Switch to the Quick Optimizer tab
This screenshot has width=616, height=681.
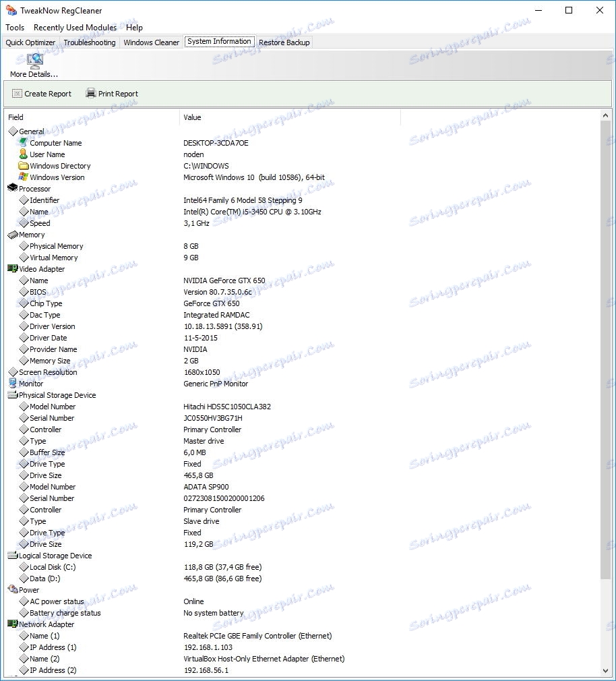click(x=30, y=42)
